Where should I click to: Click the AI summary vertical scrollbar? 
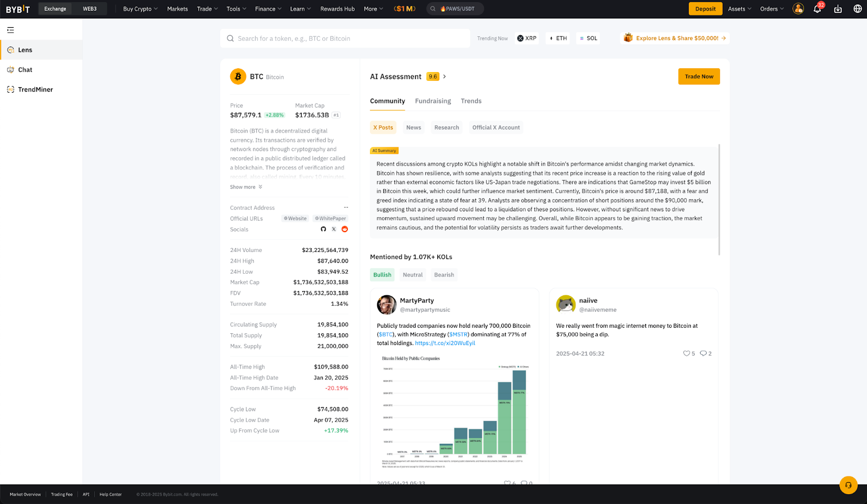click(x=719, y=199)
